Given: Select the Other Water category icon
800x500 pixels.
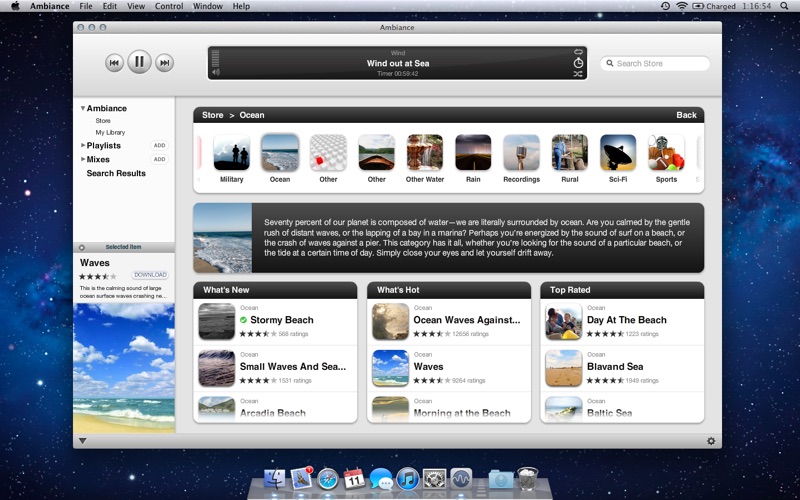Looking at the screenshot, I should 425,153.
